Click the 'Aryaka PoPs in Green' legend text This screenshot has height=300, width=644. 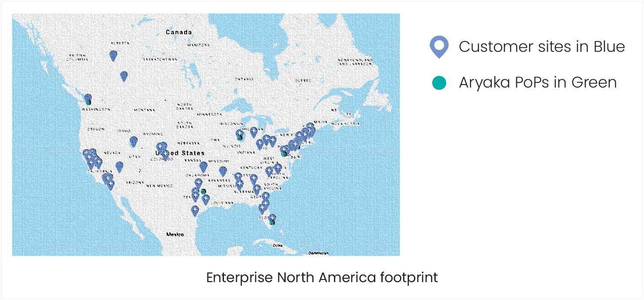click(x=538, y=82)
